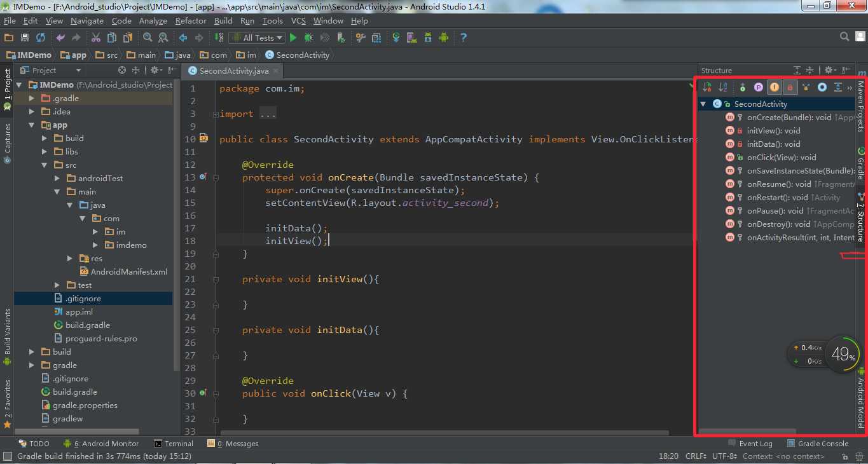Expand the libs folder node
Screen dimensions: 868x464
click(x=45, y=152)
